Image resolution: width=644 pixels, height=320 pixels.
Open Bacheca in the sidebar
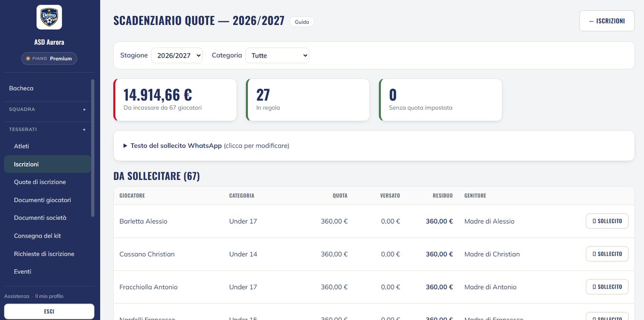point(47,88)
